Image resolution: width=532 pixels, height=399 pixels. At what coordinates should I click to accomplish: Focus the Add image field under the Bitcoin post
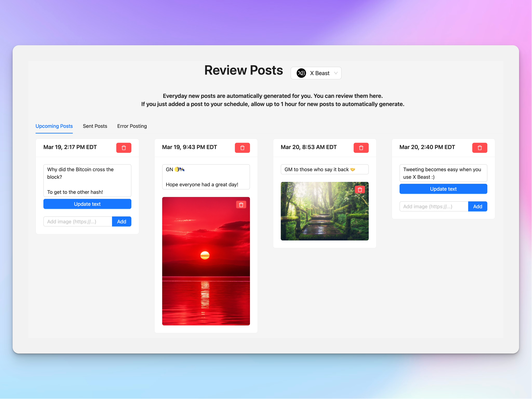point(77,221)
